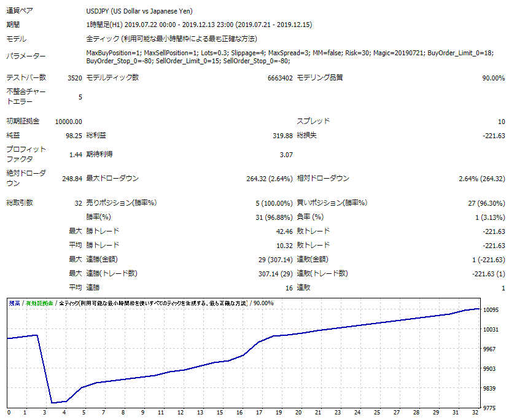Click the テストバー数 value 3520
Viewport: 517px width, 420px height.
tap(75, 78)
